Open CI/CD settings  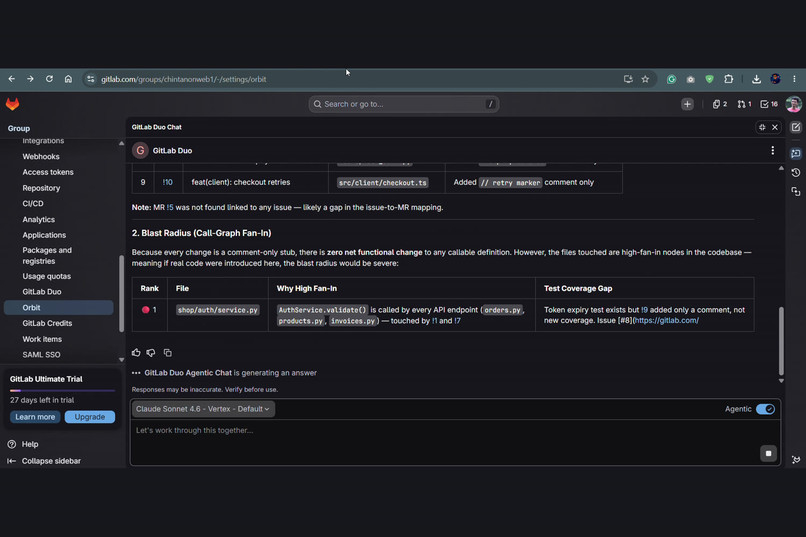[33, 203]
